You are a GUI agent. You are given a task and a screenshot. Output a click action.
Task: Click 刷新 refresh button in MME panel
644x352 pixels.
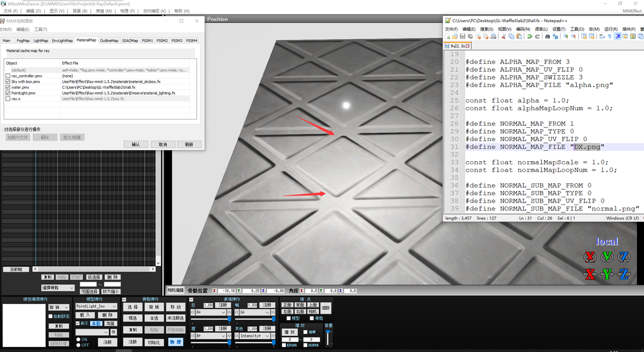189,144
